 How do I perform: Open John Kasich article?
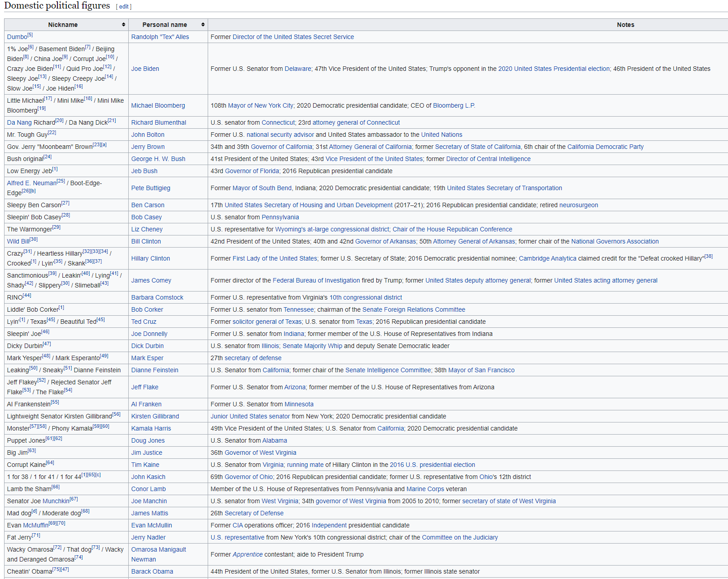pyautogui.click(x=148, y=477)
